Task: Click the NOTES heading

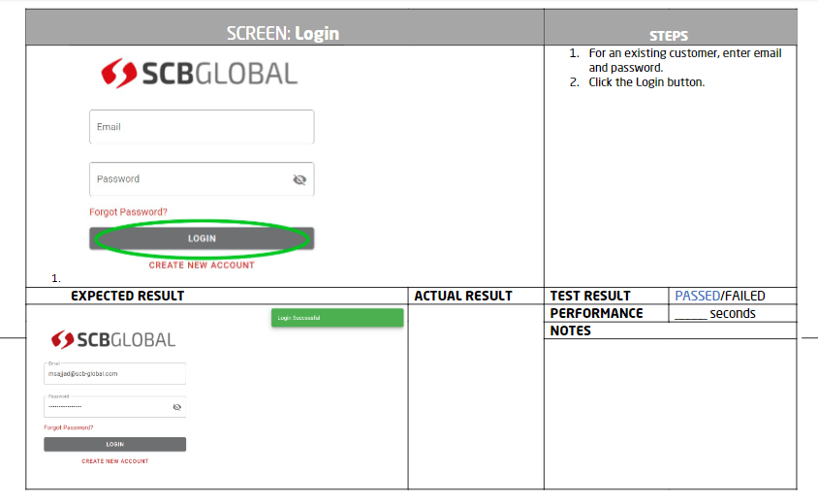Action: click(x=570, y=331)
